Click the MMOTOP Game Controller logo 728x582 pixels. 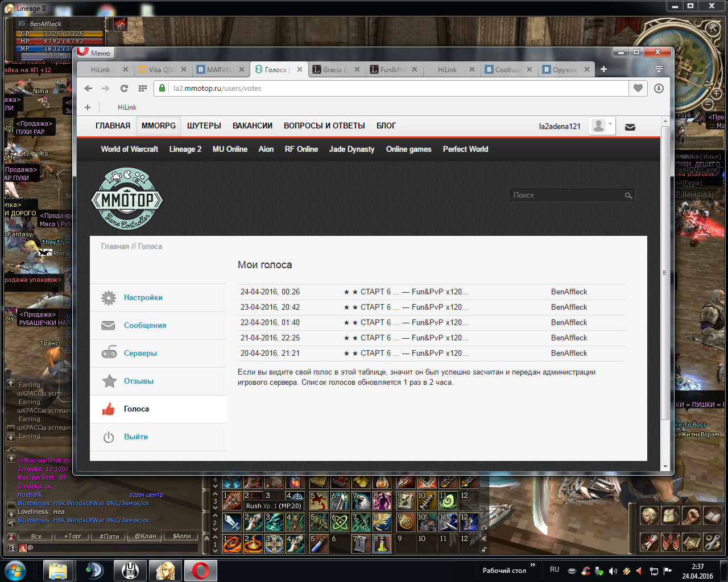[x=127, y=199]
